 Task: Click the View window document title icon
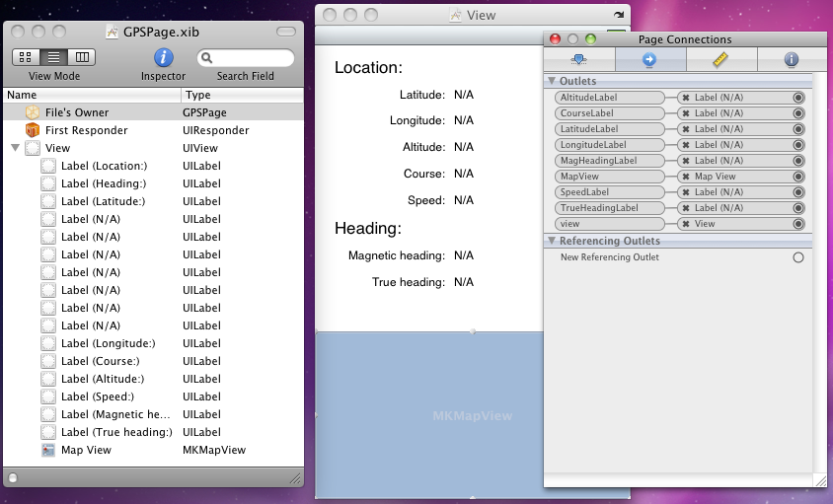[x=455, y=15]
